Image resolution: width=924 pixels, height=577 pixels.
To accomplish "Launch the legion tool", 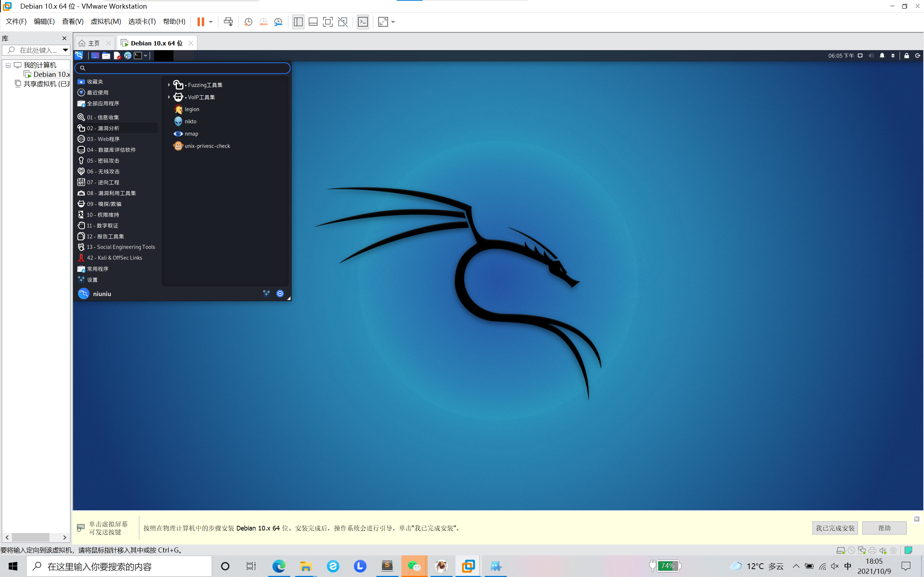I will (191, 109).
